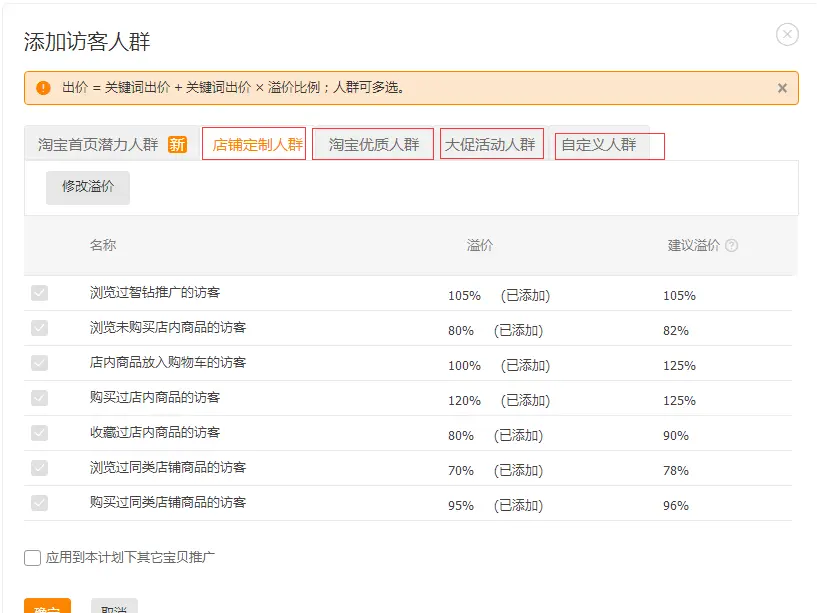Switch to 淘宝首页潜力人群 tab
The image size is (817, 613).
coord(98,144)
